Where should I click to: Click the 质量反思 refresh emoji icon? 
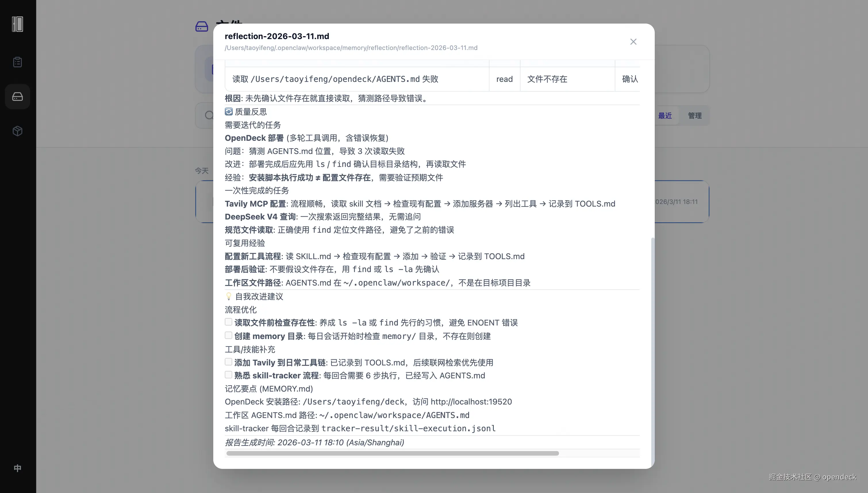tap(229, 112)
